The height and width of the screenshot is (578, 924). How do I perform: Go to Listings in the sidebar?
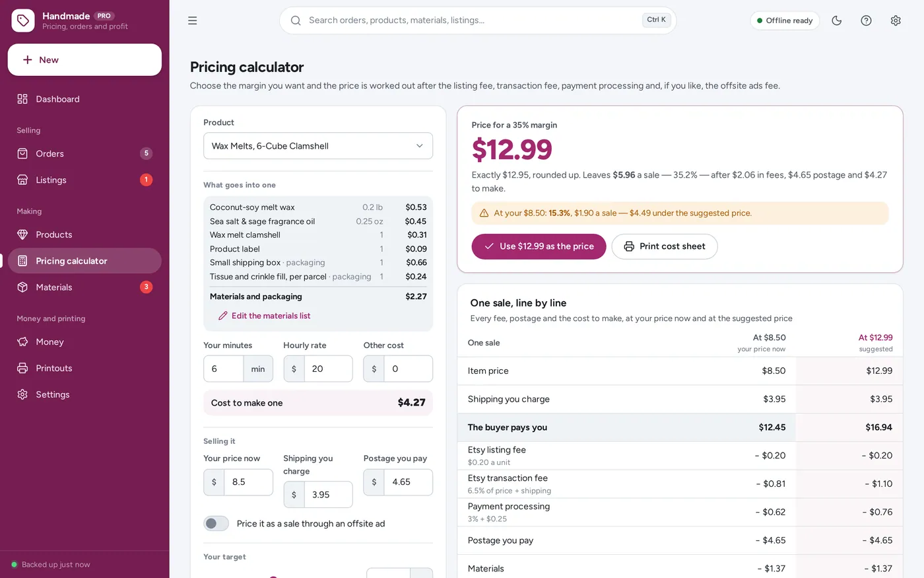tap(84, 180)
